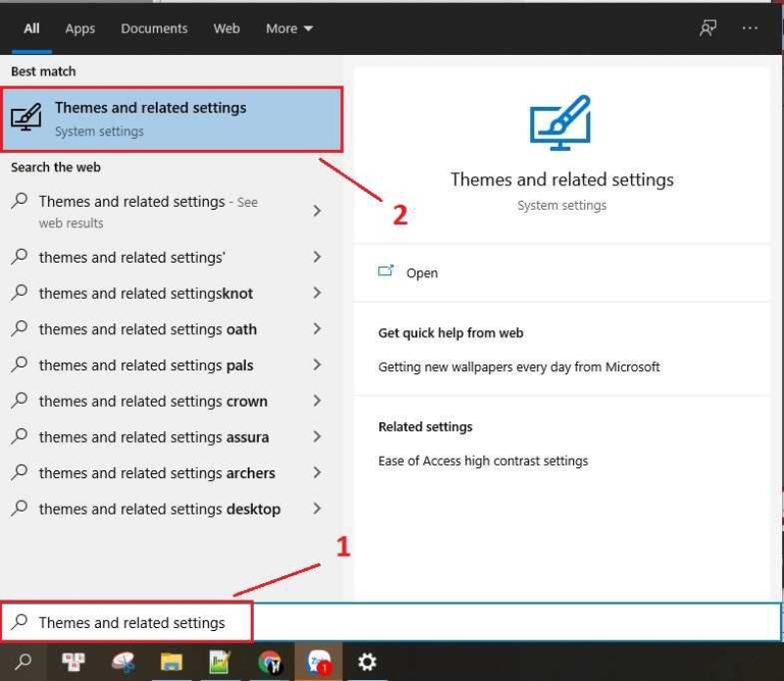This screenshot has width=784, height=681.
Task: Open the Themes and related settings best match
Action: [172, 120]
